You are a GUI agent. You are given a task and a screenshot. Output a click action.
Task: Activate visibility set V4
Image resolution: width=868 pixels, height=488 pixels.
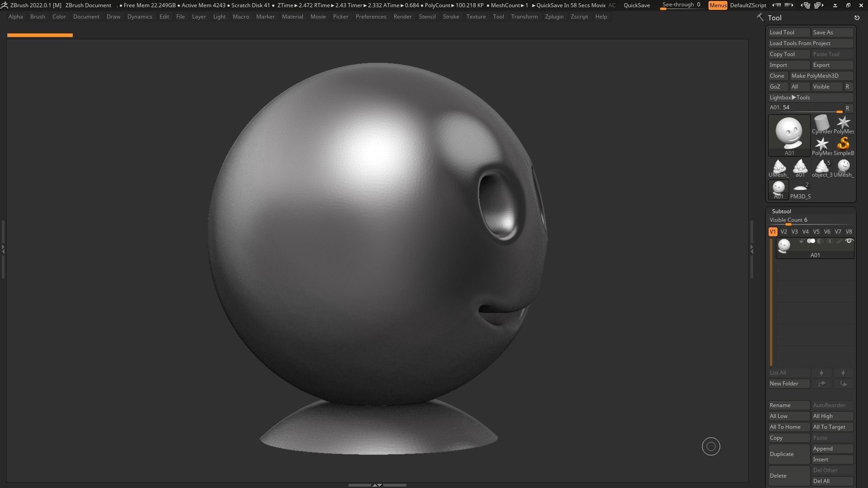805,232
